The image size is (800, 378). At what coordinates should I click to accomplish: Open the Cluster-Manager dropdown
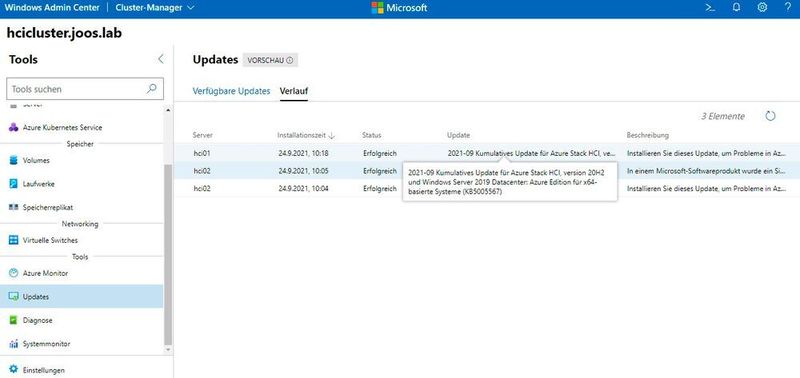[155, 8]
